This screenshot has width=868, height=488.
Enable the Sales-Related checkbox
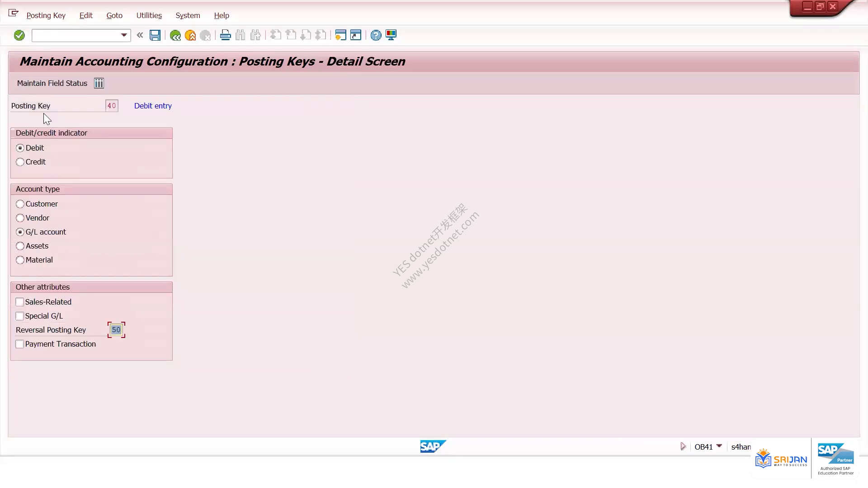19,302
